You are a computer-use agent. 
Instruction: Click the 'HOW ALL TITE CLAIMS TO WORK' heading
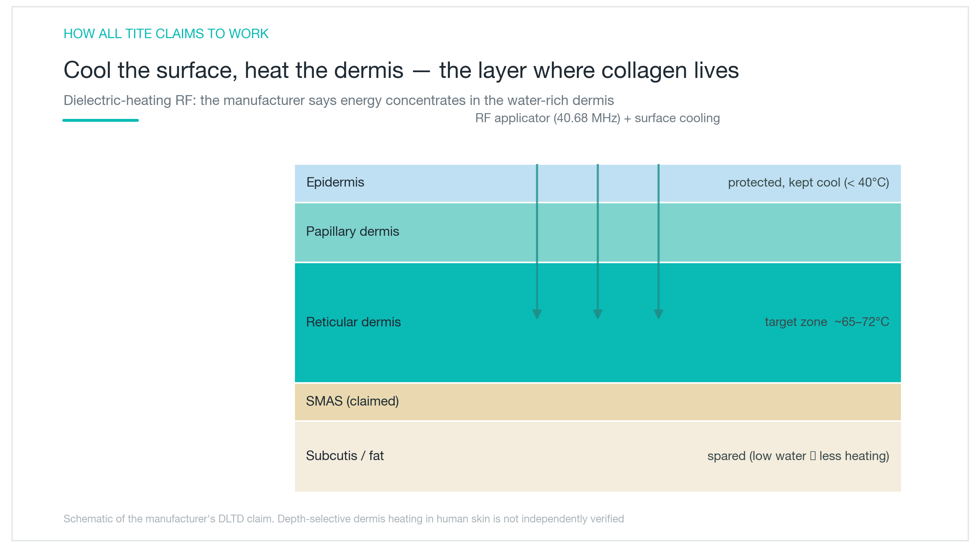pos(166,34)
